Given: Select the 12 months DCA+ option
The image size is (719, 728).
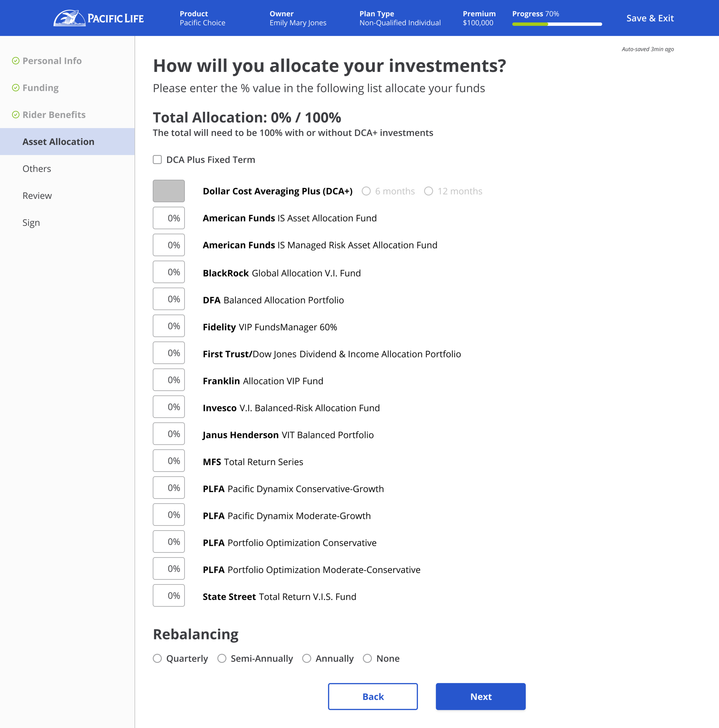Looking at the screenshot, I should pyautogui.click(x=429, y=191).
